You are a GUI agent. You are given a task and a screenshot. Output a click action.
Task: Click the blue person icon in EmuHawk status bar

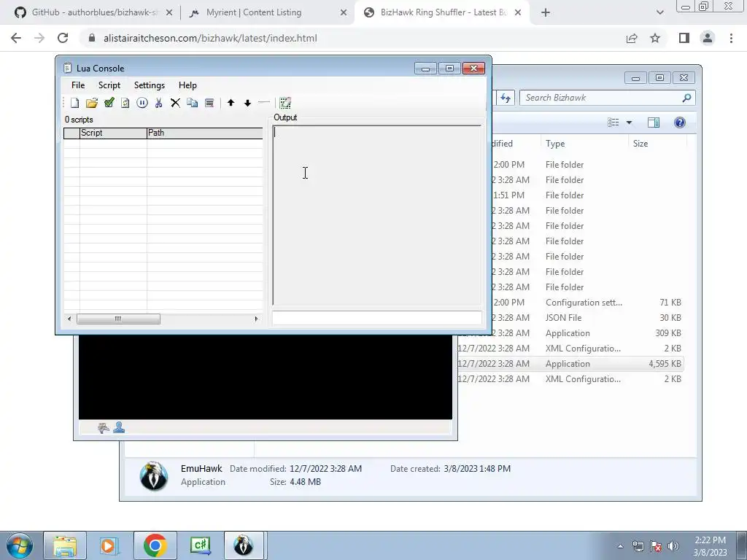(119, 427)
